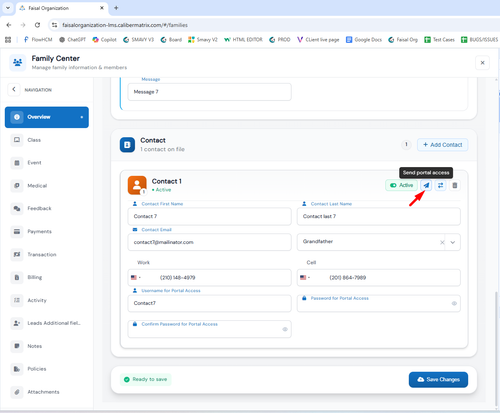Click the Policies sidebar icon
Screen dimensions: 500x413
tap(17, 369)
